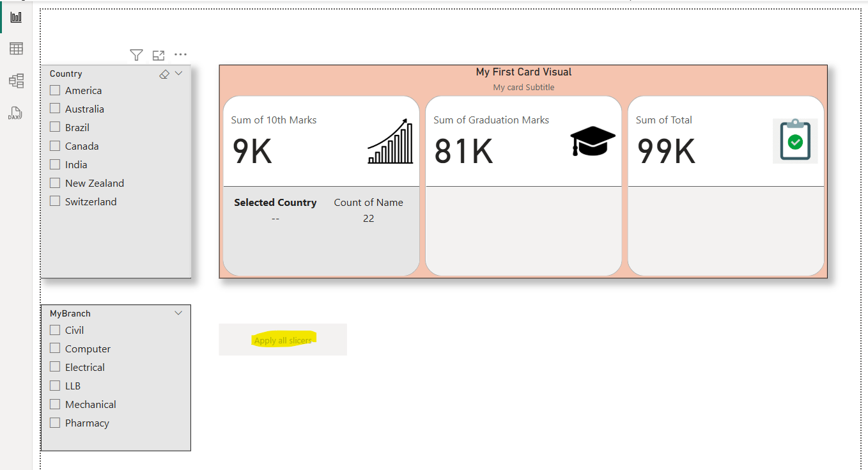Image resolution: width=868 pixels, height=470 pixels.
Task: Click the Sum of Total 99K value
Action: (x=665, y=151)
